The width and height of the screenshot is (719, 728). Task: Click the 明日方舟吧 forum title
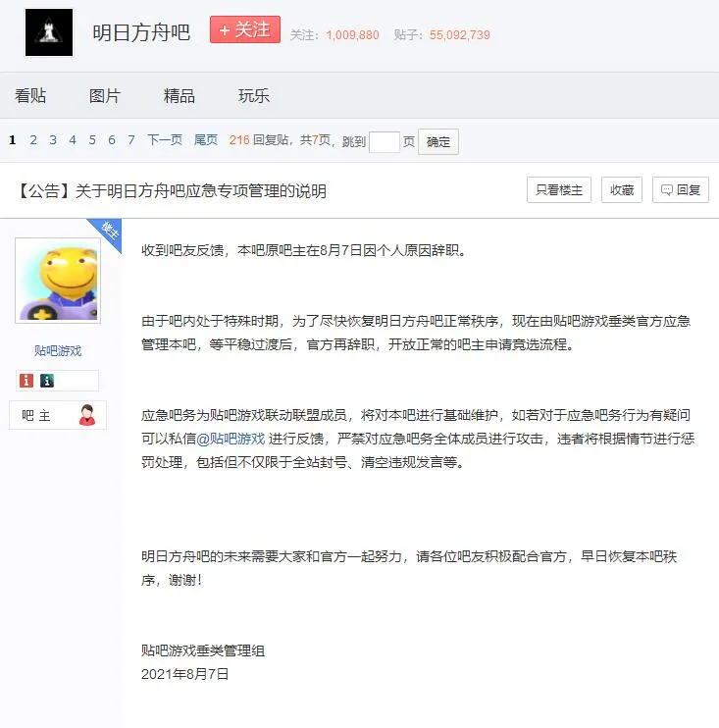(x=141, y=33)
